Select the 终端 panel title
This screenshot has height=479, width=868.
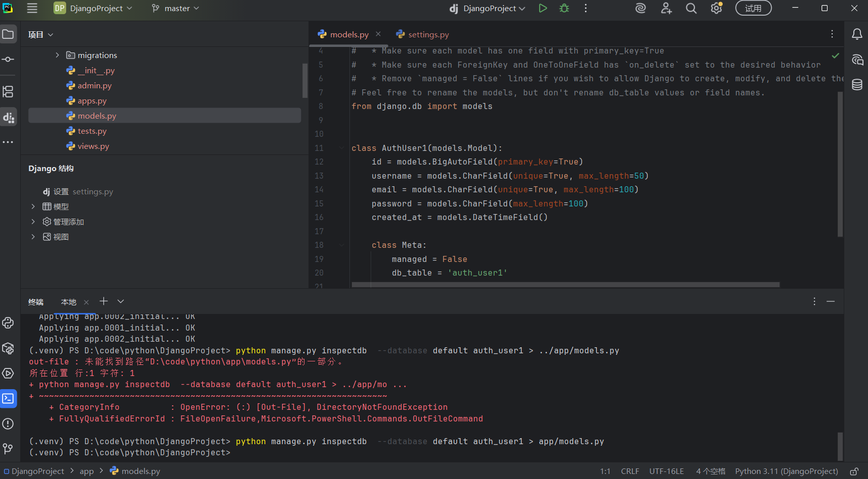(x=36, y=302)
